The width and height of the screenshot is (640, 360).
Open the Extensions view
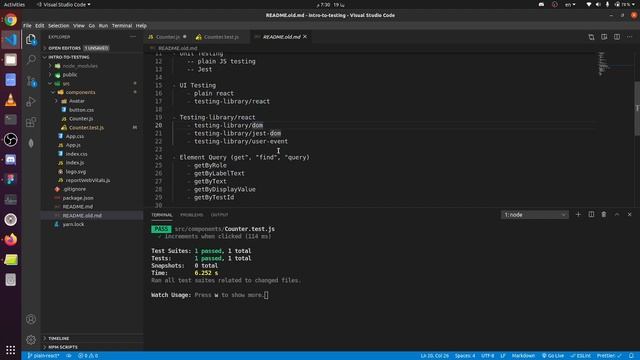click(x=31, y=122)
